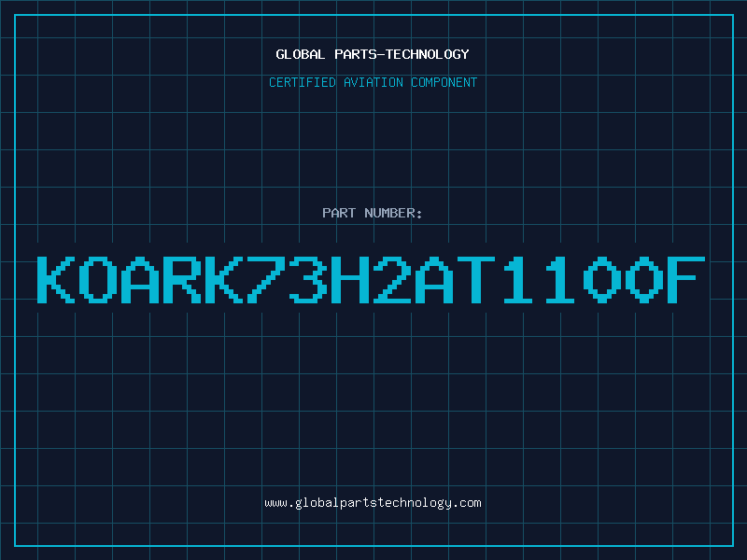This screenshot has width=747, height=560.
Task: Select the GLOBAL PARTS-TECHNOLOGY title text
Action: coord(373,54)
